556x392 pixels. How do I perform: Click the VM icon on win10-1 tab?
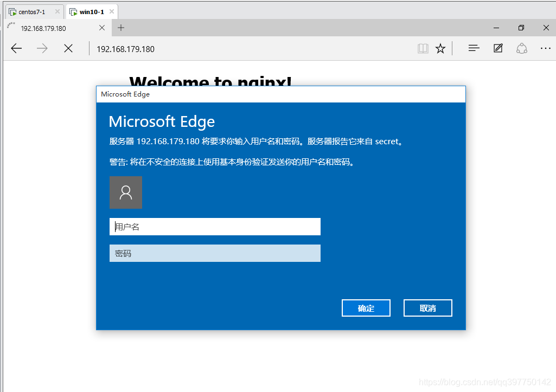click(73, 12)
